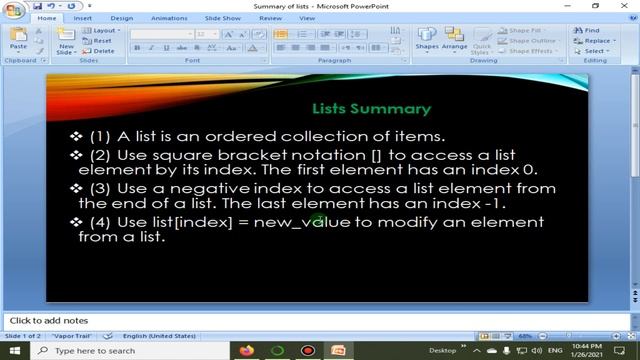Start Slide Show view from status bar

coord(507,336)
